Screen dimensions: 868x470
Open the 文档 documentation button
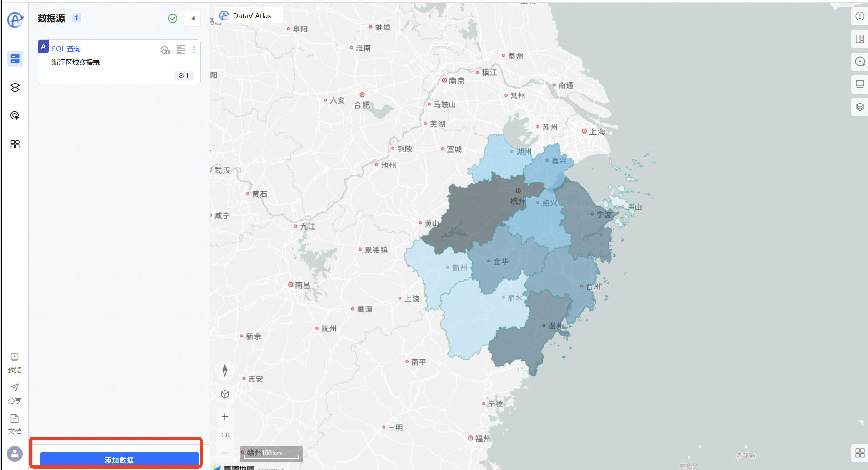tap(15, 424)
